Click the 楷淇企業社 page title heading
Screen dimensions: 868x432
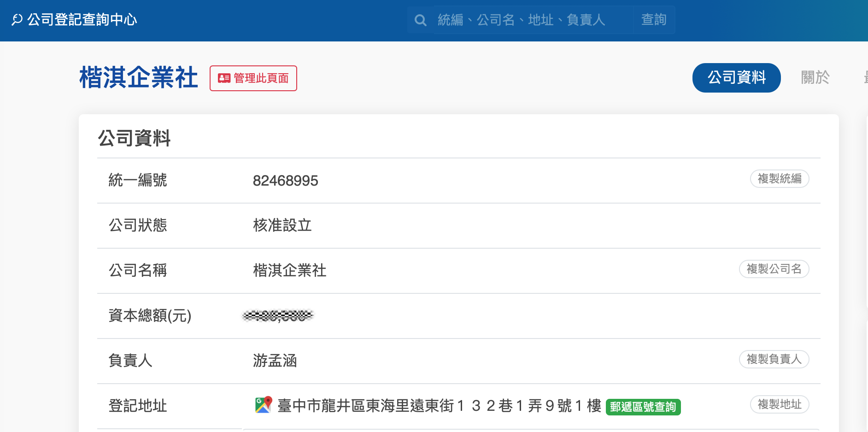[139, 77]
